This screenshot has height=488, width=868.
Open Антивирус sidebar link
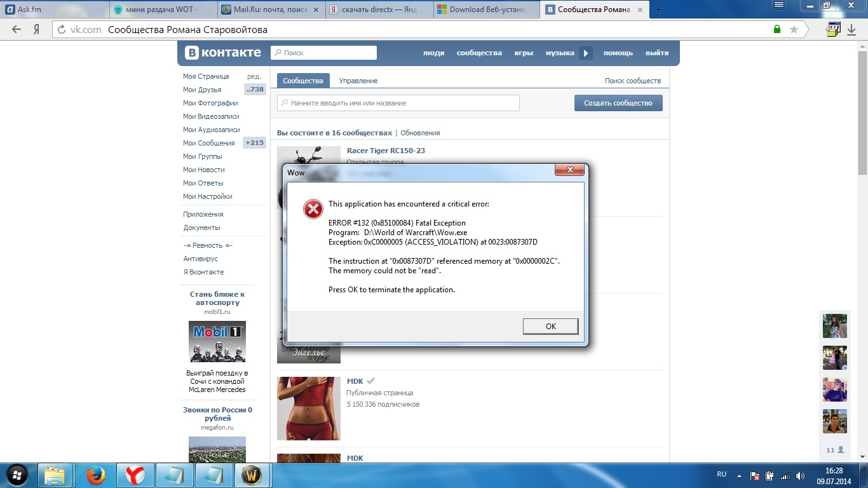click(x=200, y=259)
